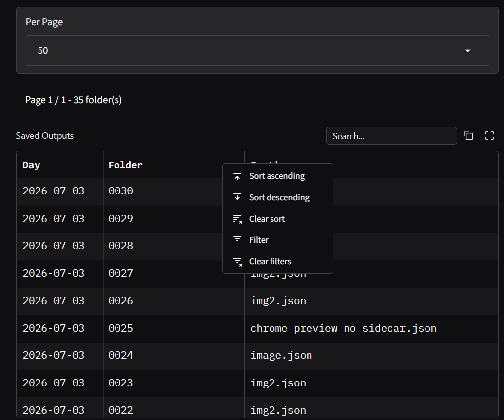This screenshot has width=504, height=420.
Task: Click the date cell in row 0022
Action: coord(60,408)
